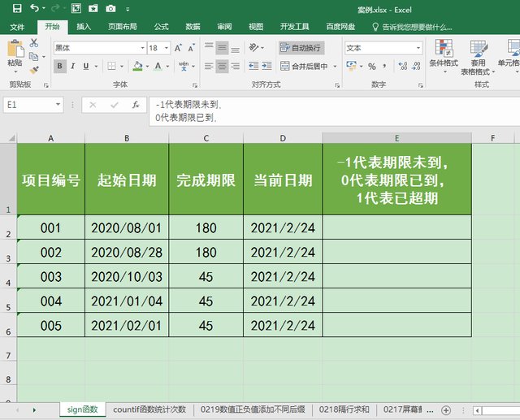This screenshot has width=520, height=420.
Task: Click the accounting number format icon
Action: [351, 66]
